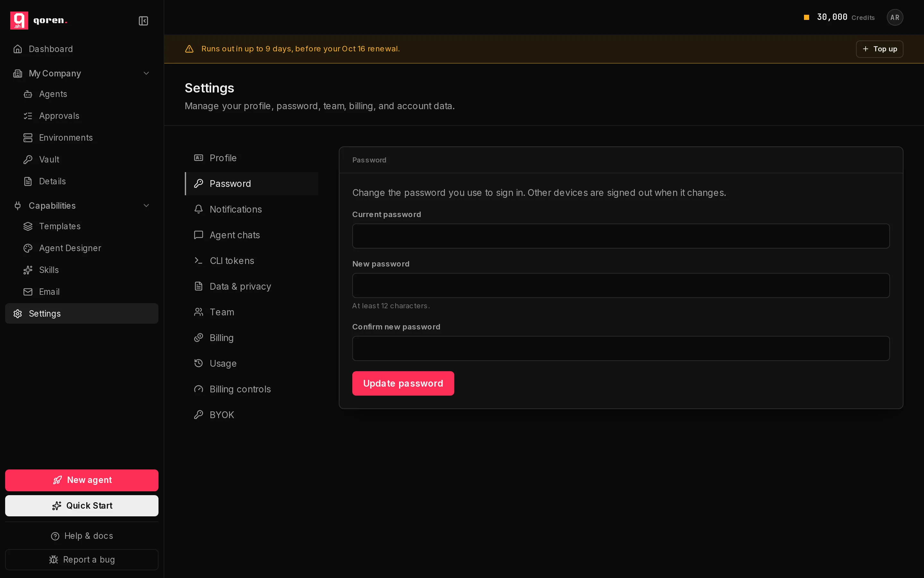Open the AR user avatar menu
This screenshot has width=924, height=578.
[894, 17]
